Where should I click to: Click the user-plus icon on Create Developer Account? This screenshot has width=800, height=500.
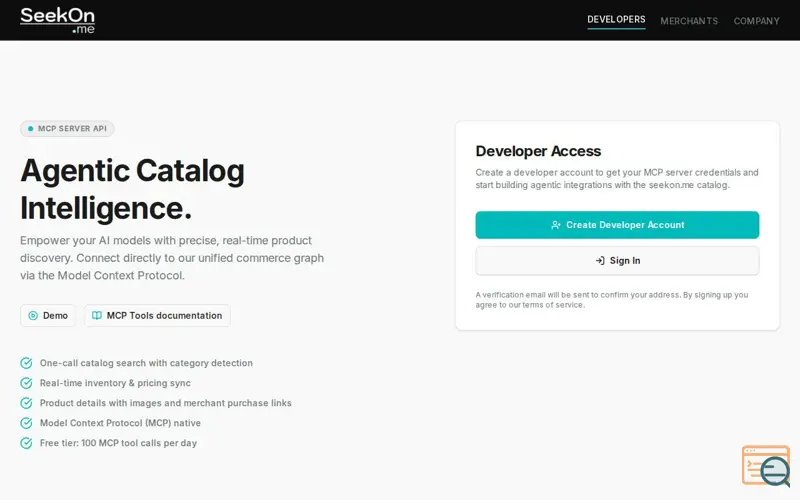click(x=556, y=225)
